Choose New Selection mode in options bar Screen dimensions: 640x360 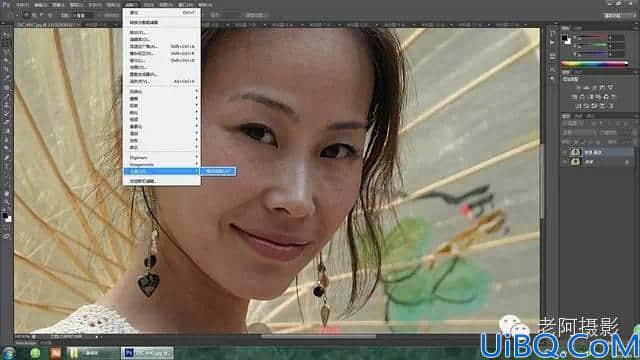(26, 15)
